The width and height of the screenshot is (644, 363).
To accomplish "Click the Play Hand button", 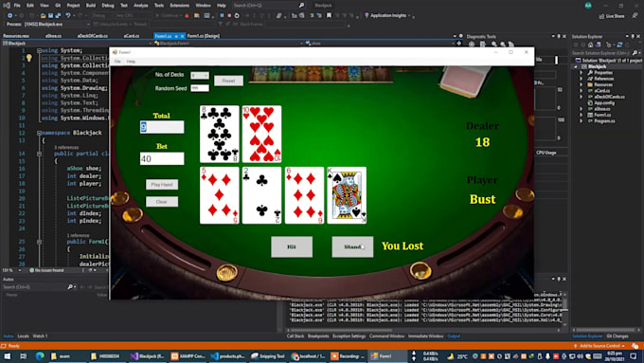I will [162, 185].
